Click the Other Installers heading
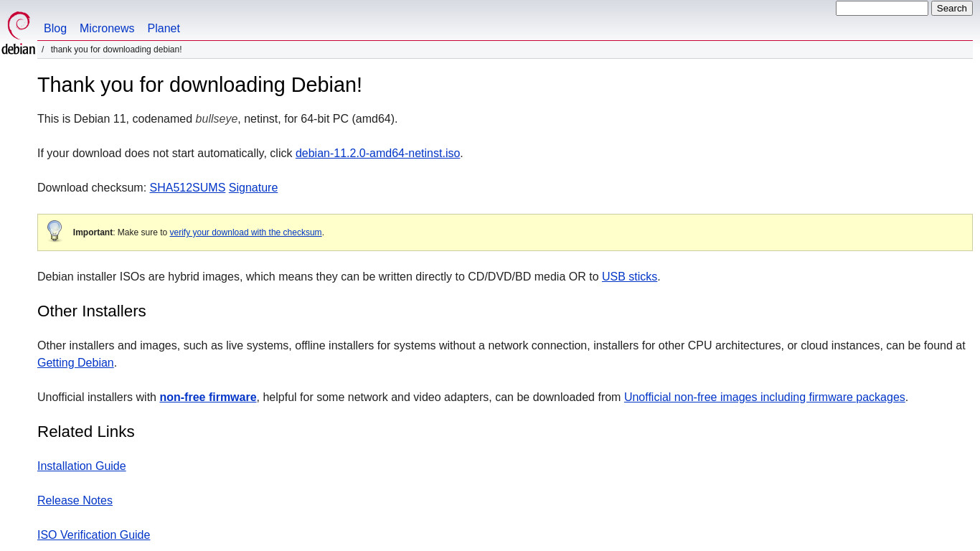The image size is (980, 551). (92, 311)
